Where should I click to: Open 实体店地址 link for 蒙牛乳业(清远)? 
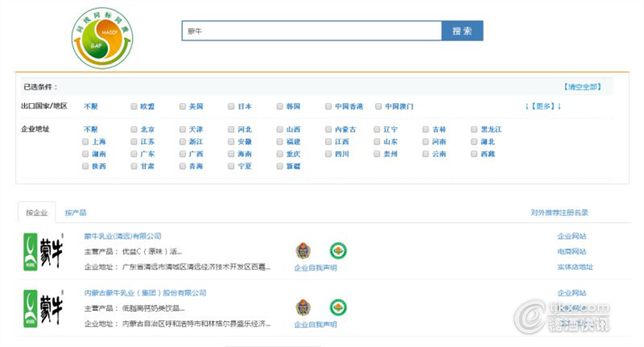(575, 267)
